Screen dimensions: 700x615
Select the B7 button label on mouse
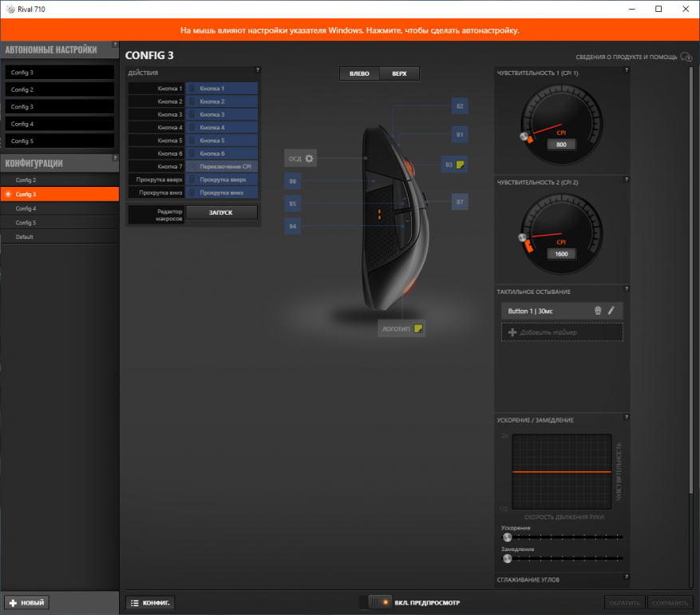click(x=460, y=202)
